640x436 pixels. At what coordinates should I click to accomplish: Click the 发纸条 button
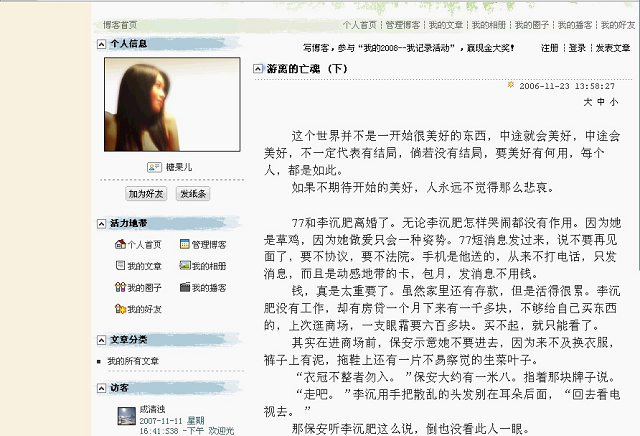[193, 194]
